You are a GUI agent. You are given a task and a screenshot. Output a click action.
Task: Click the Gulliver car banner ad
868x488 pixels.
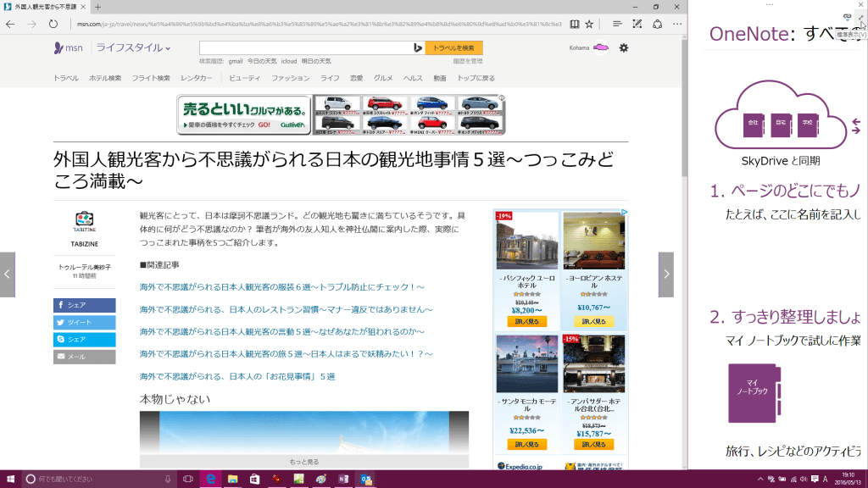pos(341,114)
